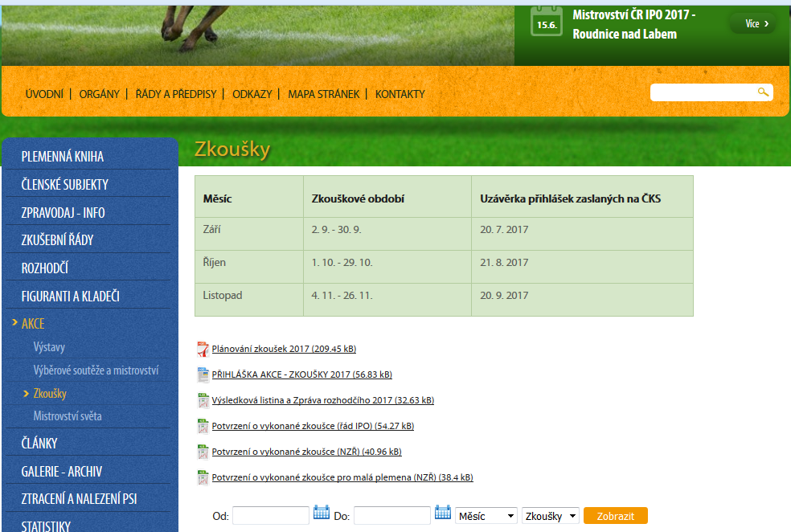
Task: Open Výběrové soutěže a mistrovství item
Action: pos(96,370)
